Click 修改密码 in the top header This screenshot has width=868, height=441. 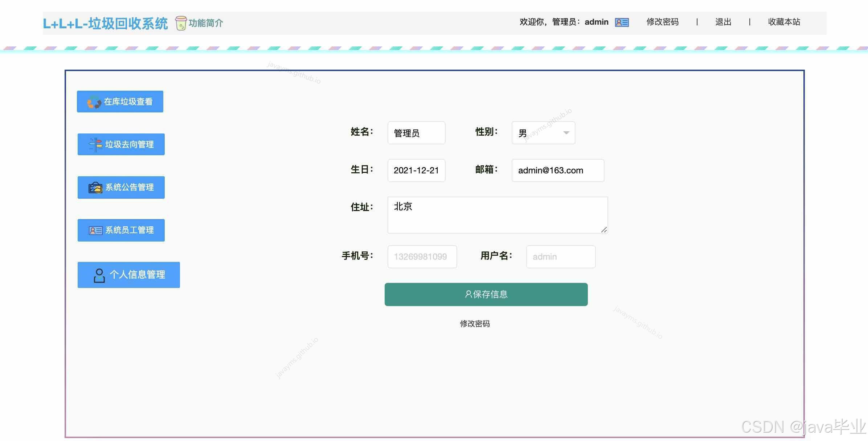663,22
